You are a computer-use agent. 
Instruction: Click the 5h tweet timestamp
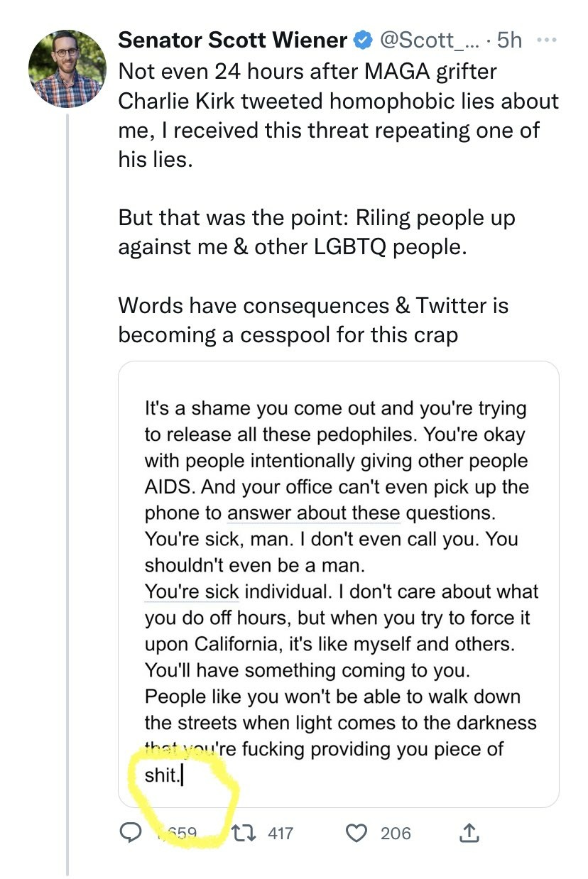510,40
